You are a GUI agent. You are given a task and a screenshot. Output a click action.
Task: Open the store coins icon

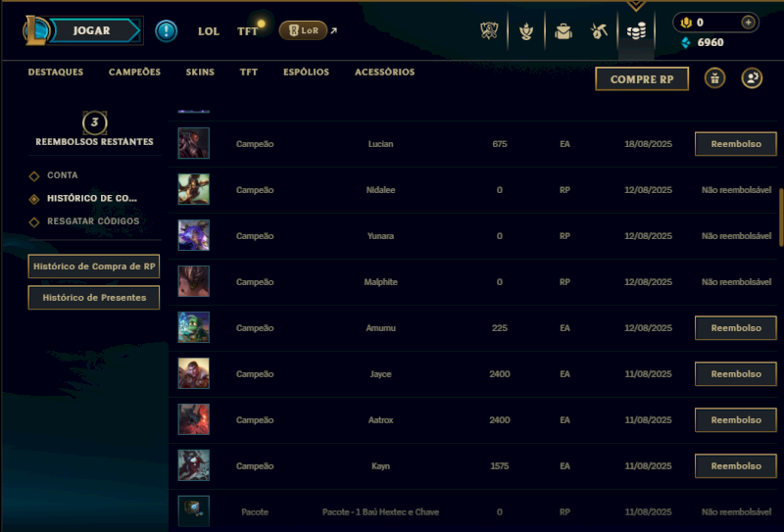click(636, 31)
